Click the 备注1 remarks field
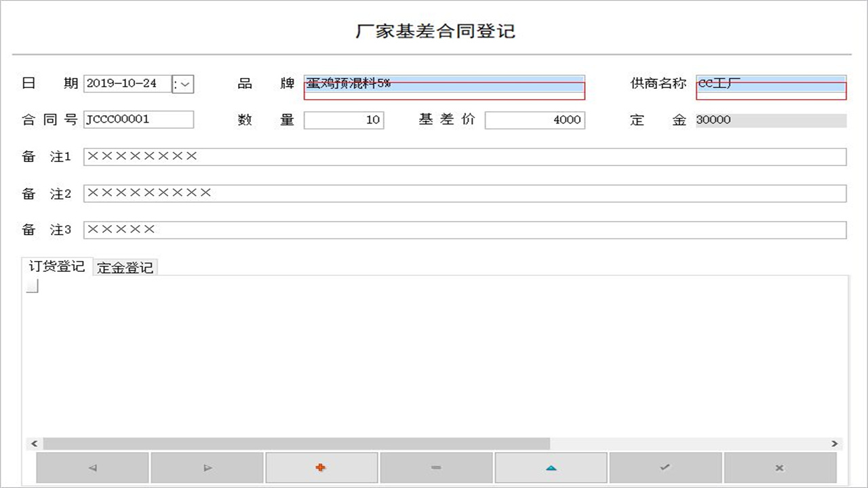This screenshot has height=488, width=868. point(465,156)
